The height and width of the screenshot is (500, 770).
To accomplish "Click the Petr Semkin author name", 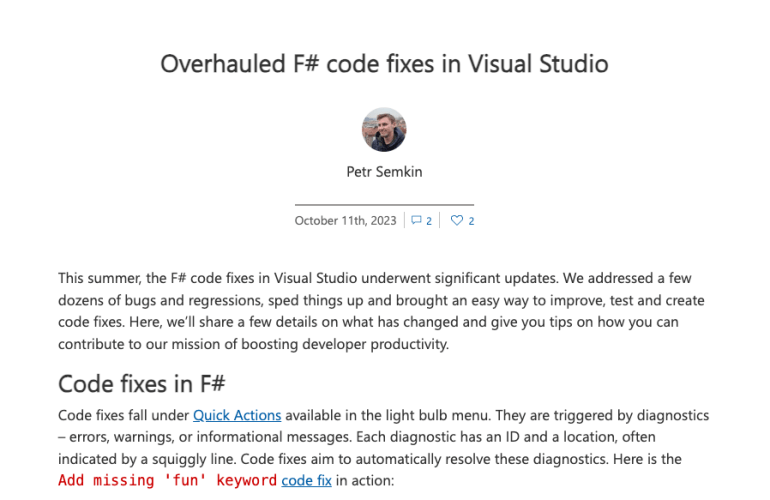I will [x=384, y=172].
